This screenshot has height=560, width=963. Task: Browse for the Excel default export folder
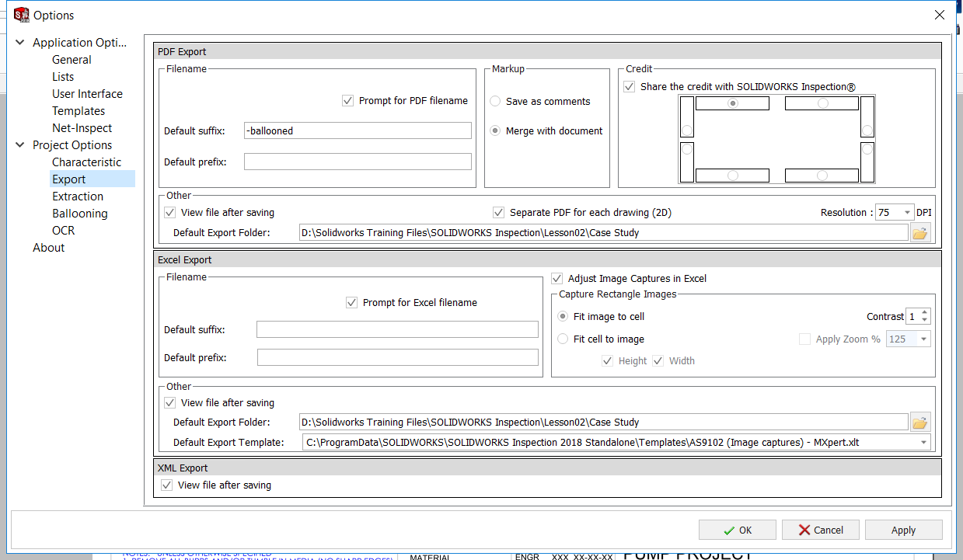pos(920,422)
